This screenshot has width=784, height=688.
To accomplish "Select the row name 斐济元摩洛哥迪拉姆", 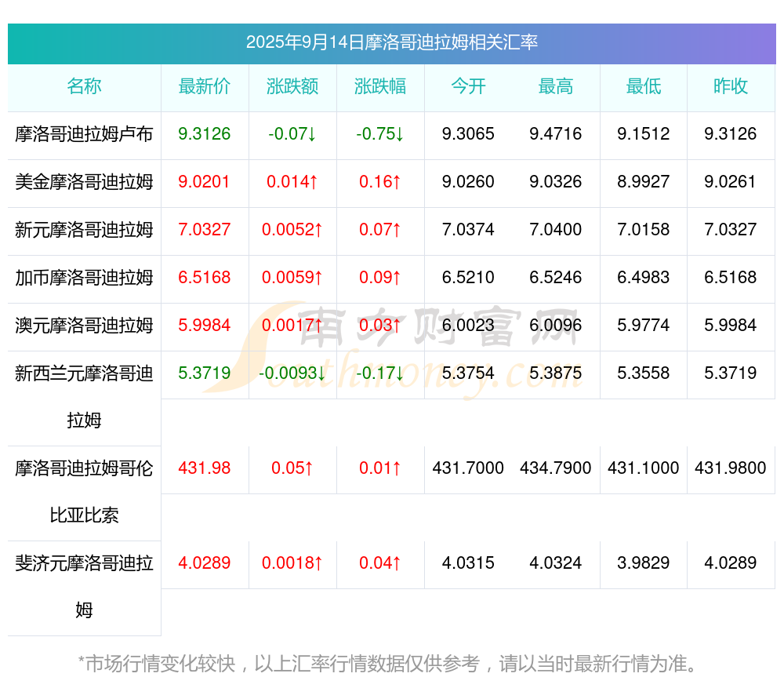I will coord(84,587).
